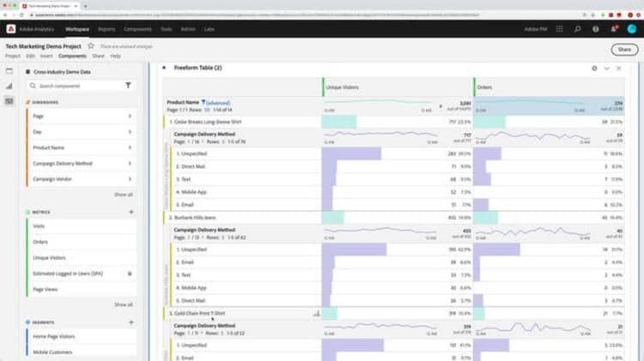Click the Unique Visitors column header
This screenshot has width=644, height=361.
pos(398,87)
